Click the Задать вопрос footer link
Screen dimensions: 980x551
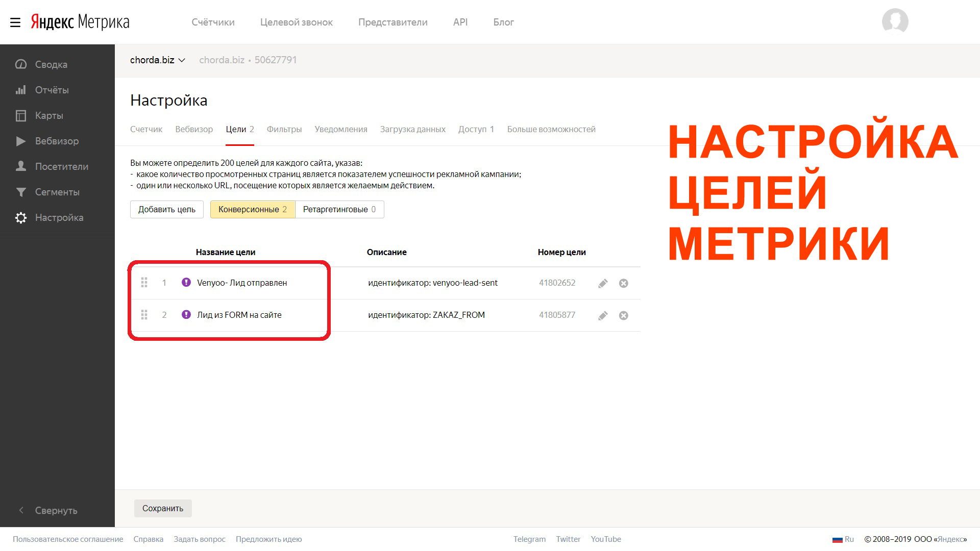pos(200,539)
